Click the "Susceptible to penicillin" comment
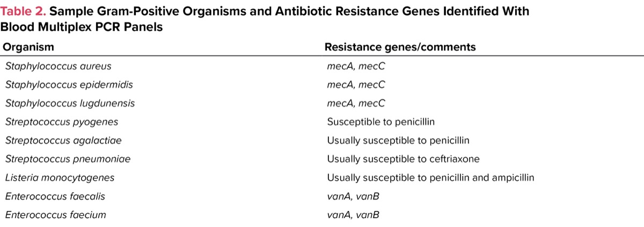 pyautogui.click(x=380, y=122)
